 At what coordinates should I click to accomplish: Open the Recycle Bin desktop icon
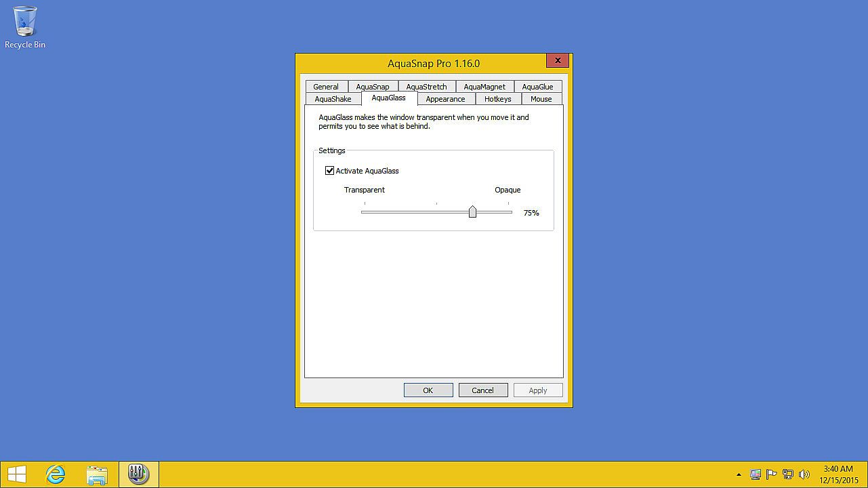point(25,28)
